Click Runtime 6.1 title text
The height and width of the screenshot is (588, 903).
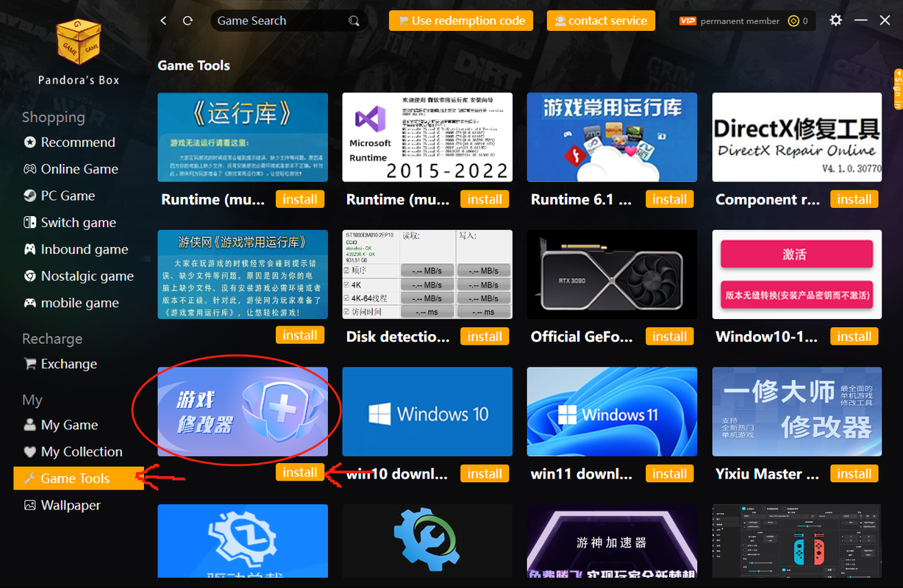point(581,200)
